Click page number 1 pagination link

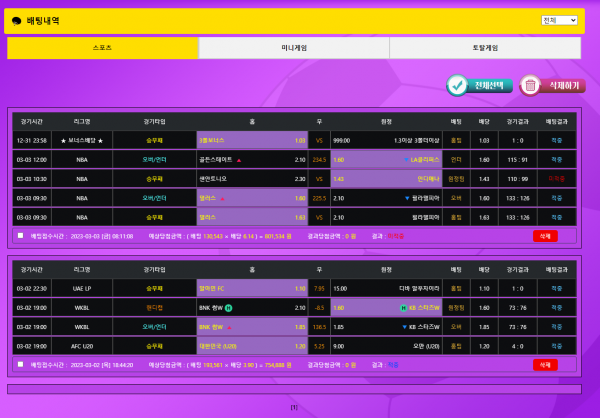(294, 407)
